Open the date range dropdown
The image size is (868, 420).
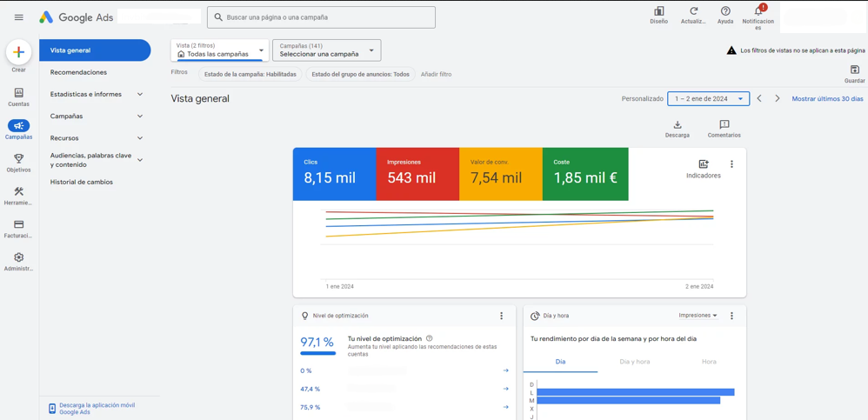708,99
